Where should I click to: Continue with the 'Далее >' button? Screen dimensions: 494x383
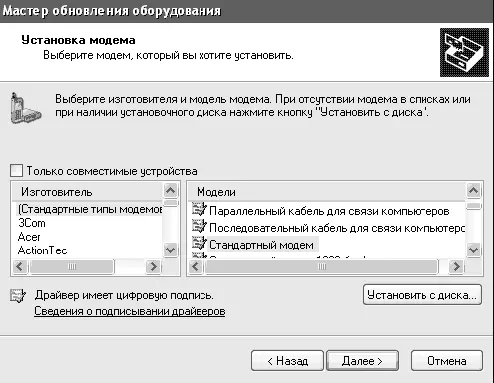pos(362,361)
